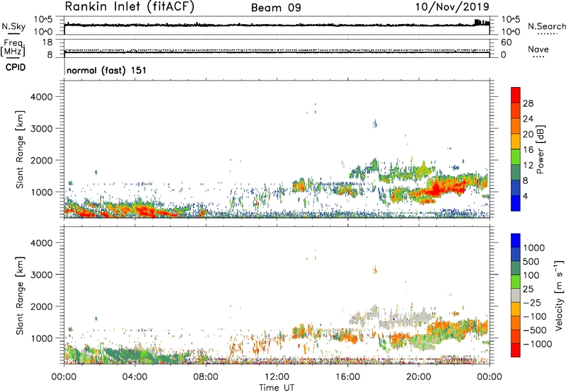
Task: Click the 'Power [dB]' colorbar title
Action: (541, 149)
